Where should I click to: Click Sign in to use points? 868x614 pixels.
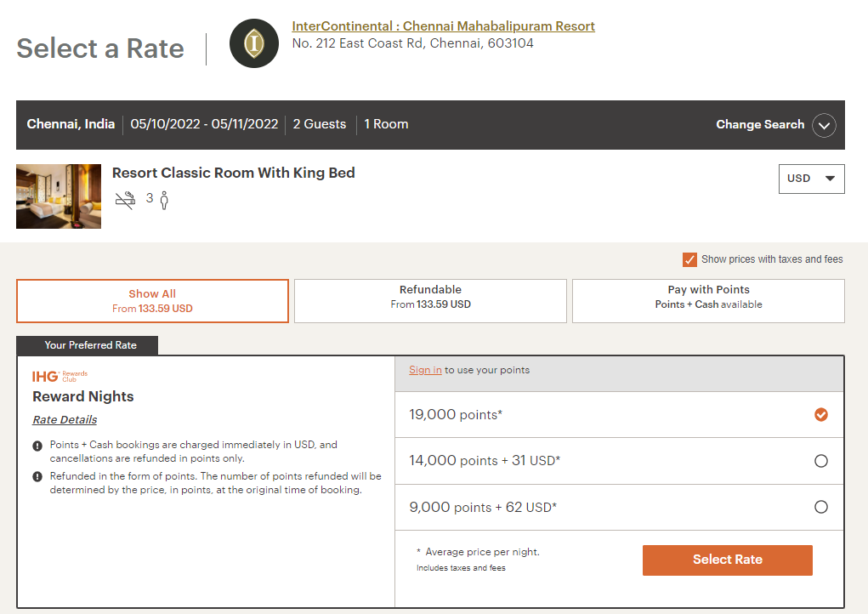click(x=425, y=370)
